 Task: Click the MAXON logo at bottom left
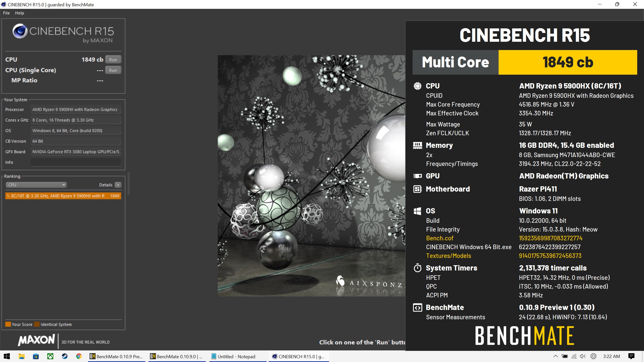[x=36, y=340]
